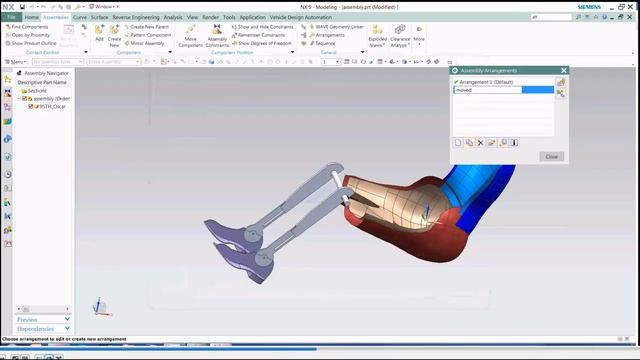Open the File menu
This screenshot has width=640, height=360.
point(11,18)
